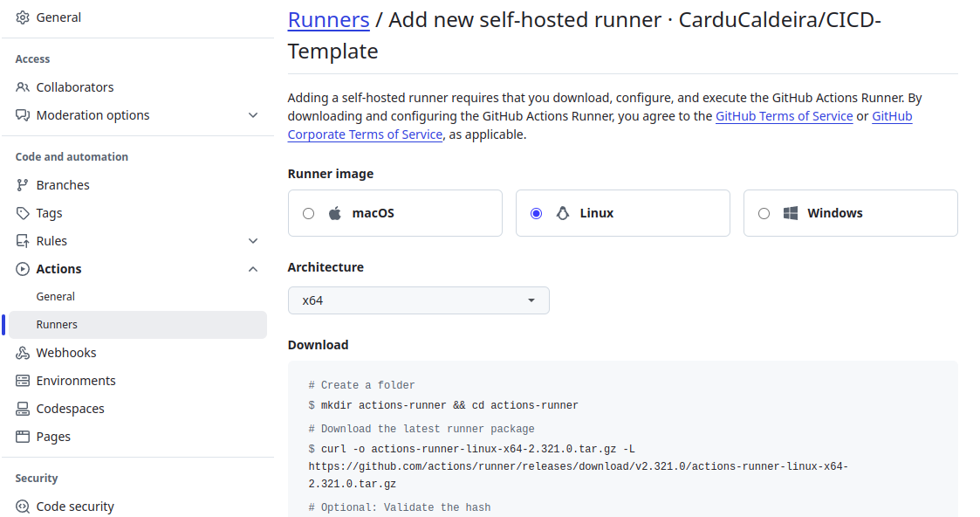Click the mkdir actions-runner command line

click(443, 405)
